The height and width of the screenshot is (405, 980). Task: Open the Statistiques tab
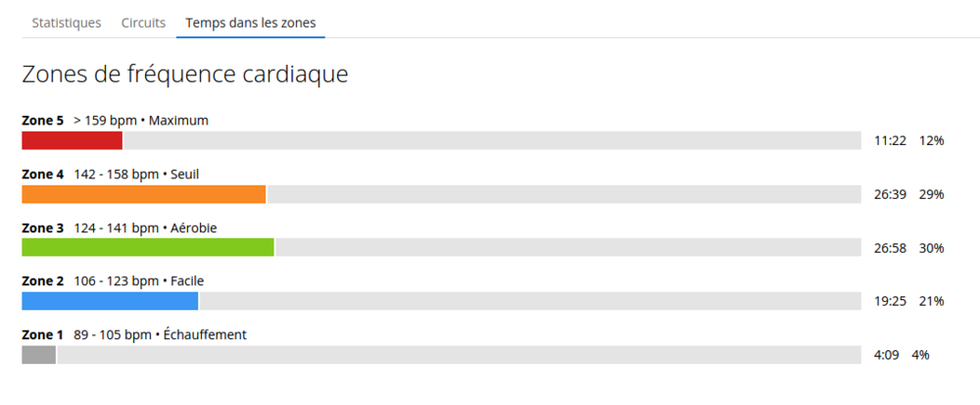point(67,23)
